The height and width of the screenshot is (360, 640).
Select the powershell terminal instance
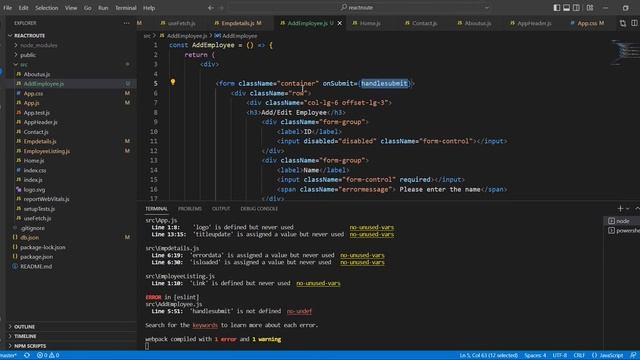[622, 231]
